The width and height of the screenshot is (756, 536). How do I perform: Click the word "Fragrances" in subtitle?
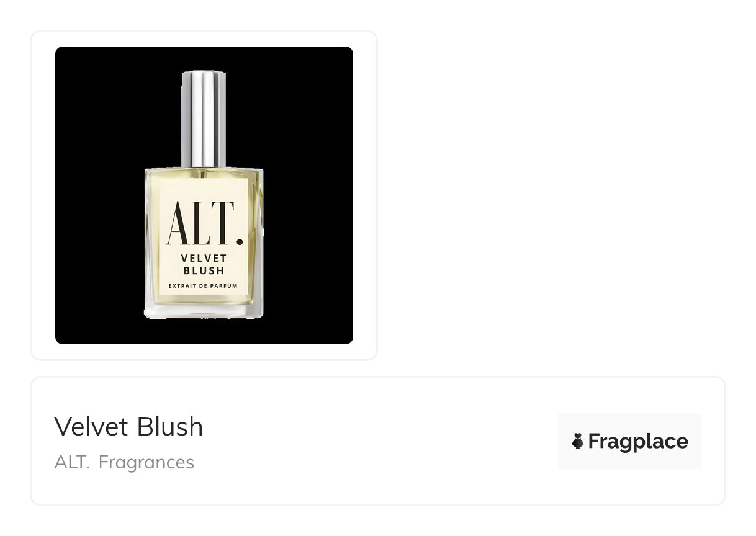[x=146, y=462]
